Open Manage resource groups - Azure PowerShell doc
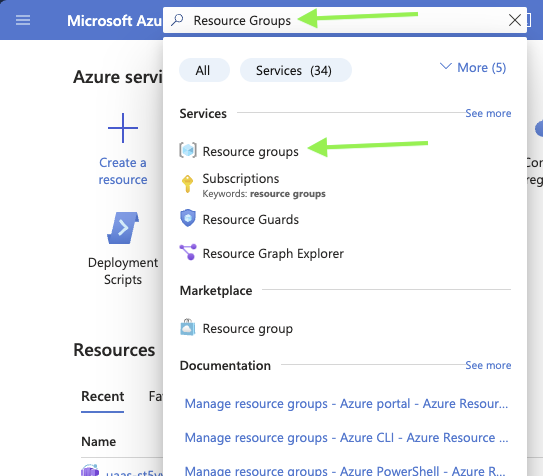Screen dimensions: 543x476 [x=345, y=470]
